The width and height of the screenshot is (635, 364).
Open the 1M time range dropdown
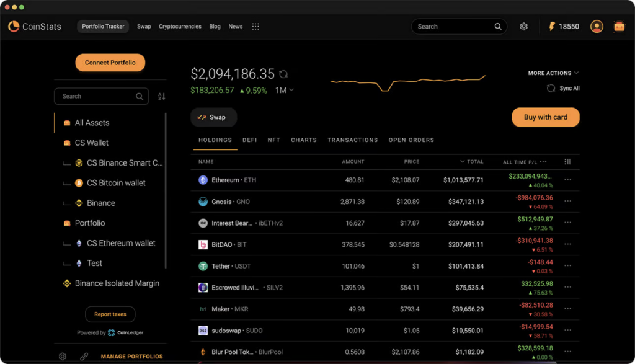[x=284, y=91]
